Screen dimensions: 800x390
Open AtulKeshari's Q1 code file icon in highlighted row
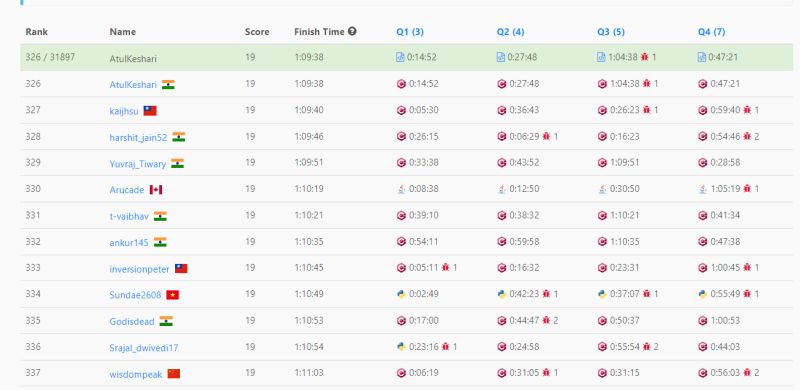coord(401,57)
